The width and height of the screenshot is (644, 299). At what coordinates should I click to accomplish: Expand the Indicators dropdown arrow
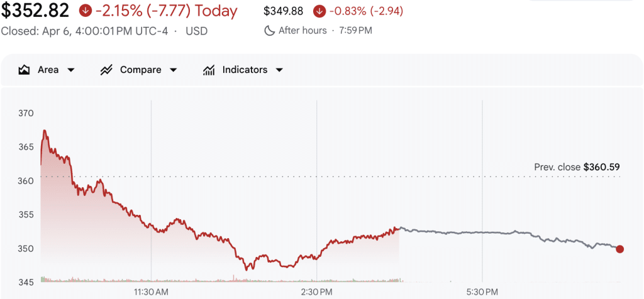coord(279,70)
